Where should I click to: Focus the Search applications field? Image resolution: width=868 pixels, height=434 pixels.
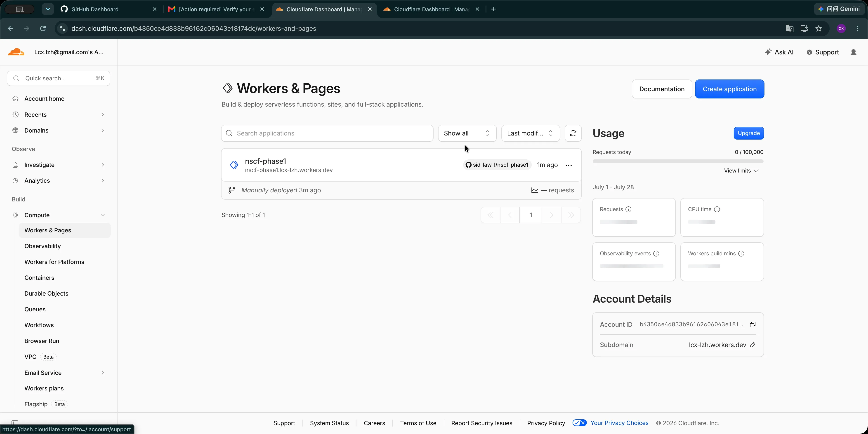click(x=327, y=133)
